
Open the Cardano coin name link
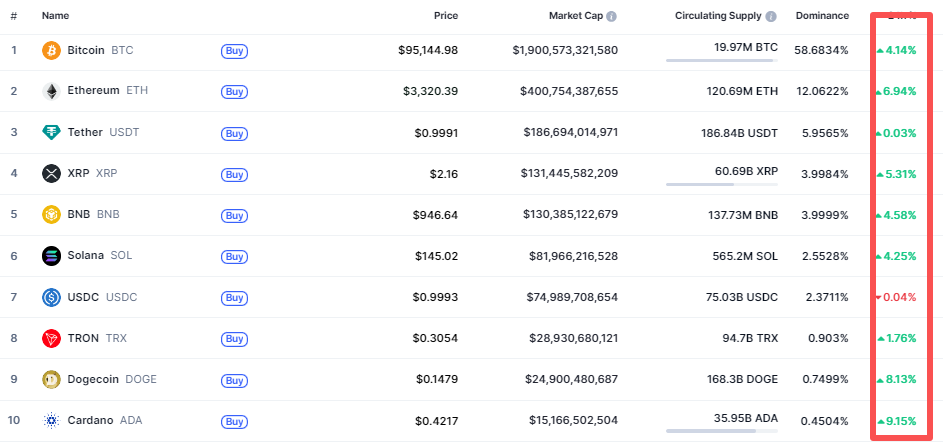tap(90, 421)
